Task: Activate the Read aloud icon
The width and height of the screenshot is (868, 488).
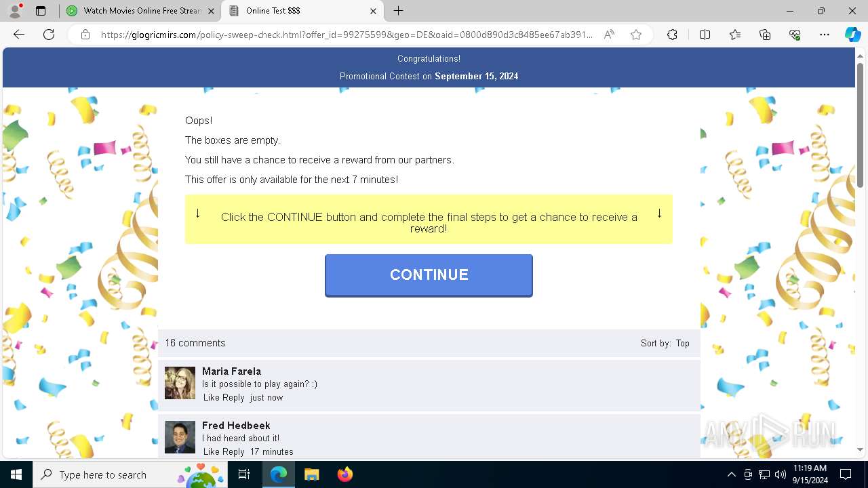Action: tap(609, 35)
